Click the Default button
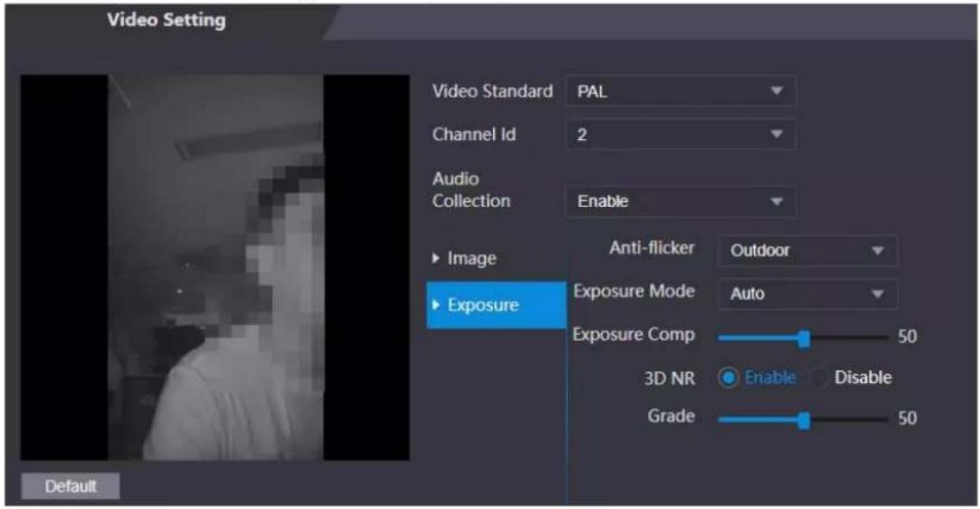This screenshot has height=509, width=980. pyautogui.click(x=71, y=486)
